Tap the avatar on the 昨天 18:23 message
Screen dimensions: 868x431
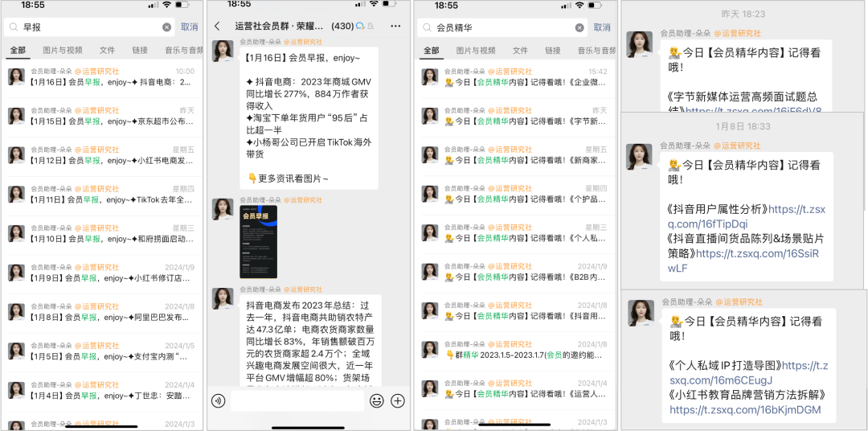pyautogui.click(x=640, y=44)
